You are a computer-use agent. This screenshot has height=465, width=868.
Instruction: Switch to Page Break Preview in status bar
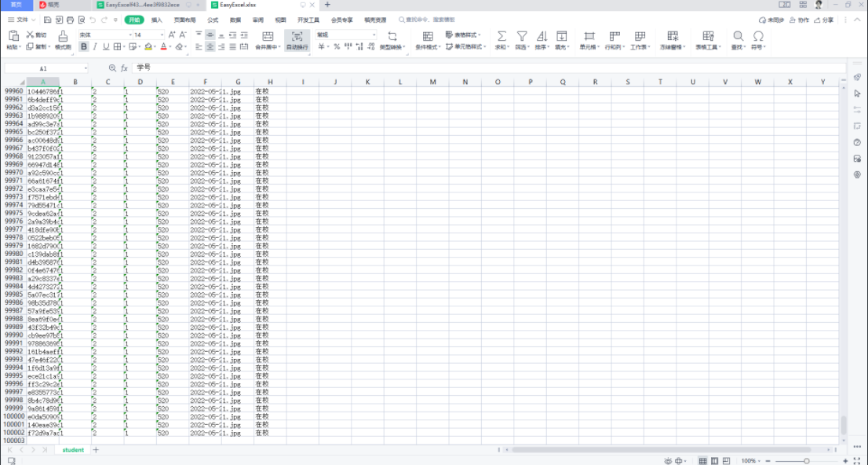click(x=726, y=461)
